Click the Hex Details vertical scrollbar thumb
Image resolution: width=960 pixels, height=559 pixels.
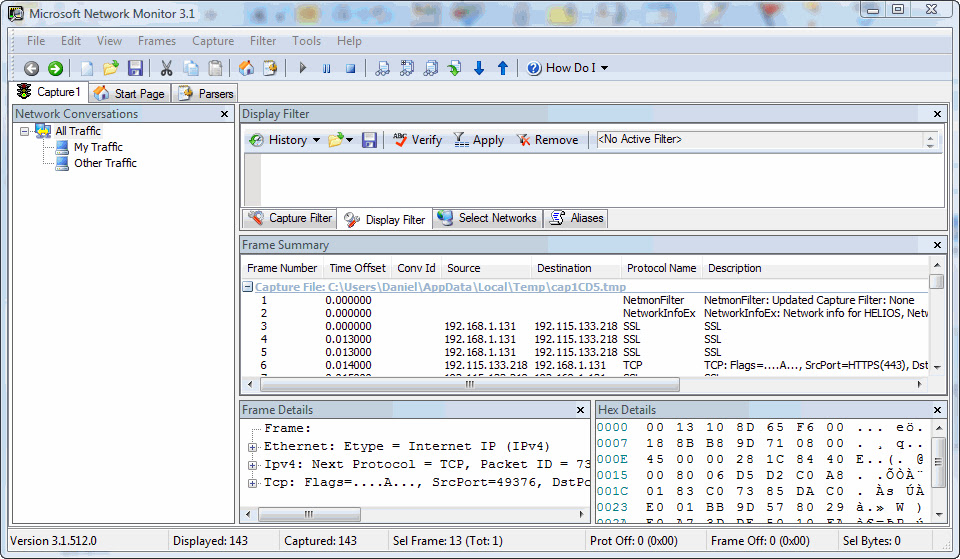coord(939,461)
